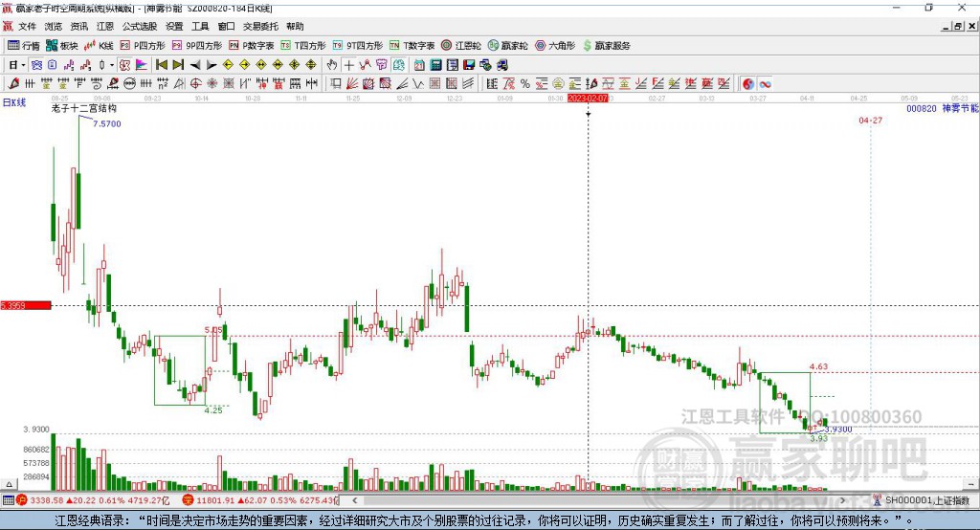This screenshot has width=980, height=530.
Task: Select the red Gann fan lines tool
Action: click(352, 84)
